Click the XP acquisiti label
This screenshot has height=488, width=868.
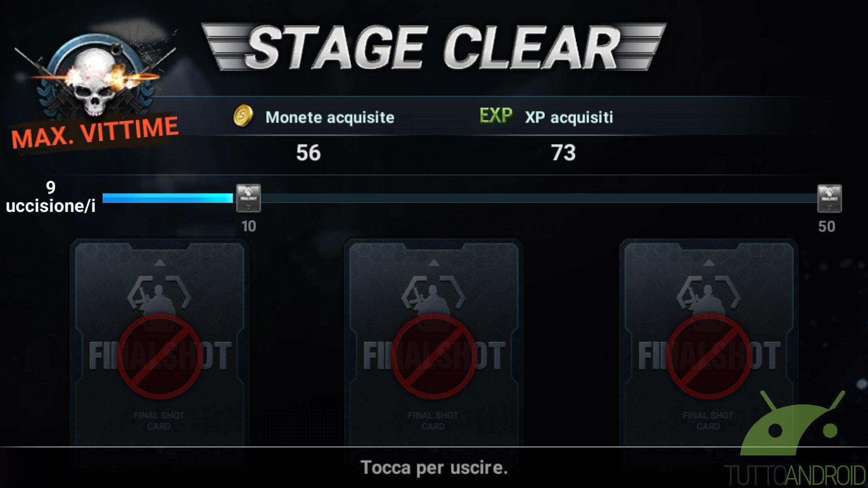[x=569, y=117]
